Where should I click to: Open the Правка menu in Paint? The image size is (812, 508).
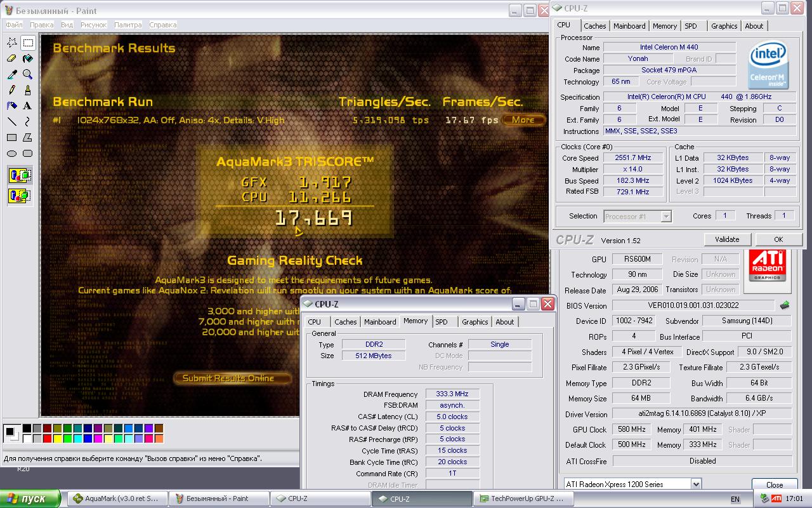click(42, 25)
